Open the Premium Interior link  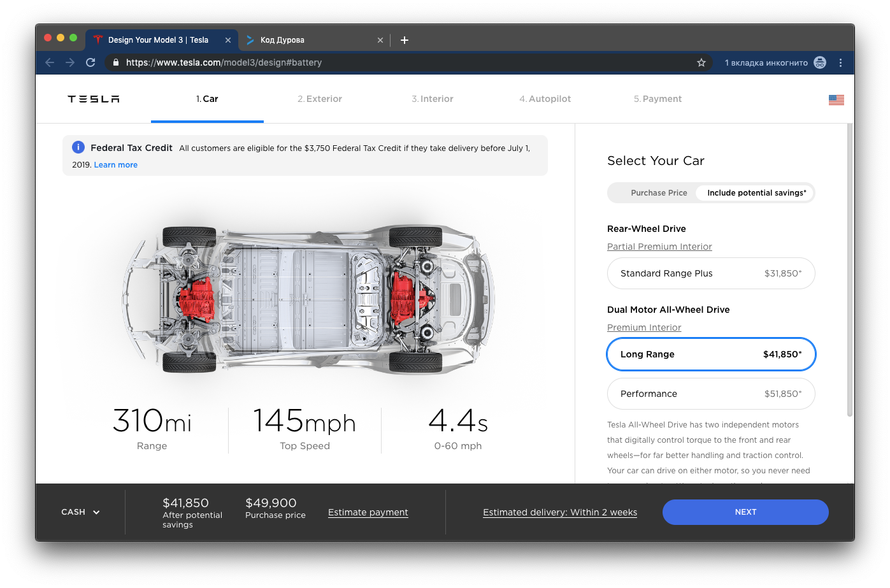(x=644, y=327)
